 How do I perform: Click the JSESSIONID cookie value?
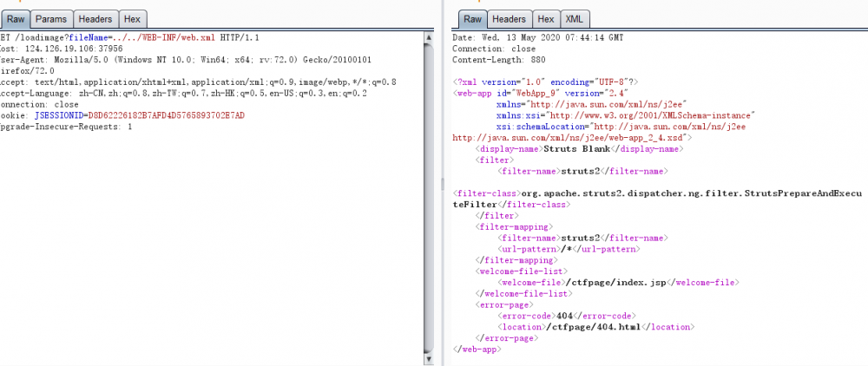pyautogui.click(x=167, y=115)
